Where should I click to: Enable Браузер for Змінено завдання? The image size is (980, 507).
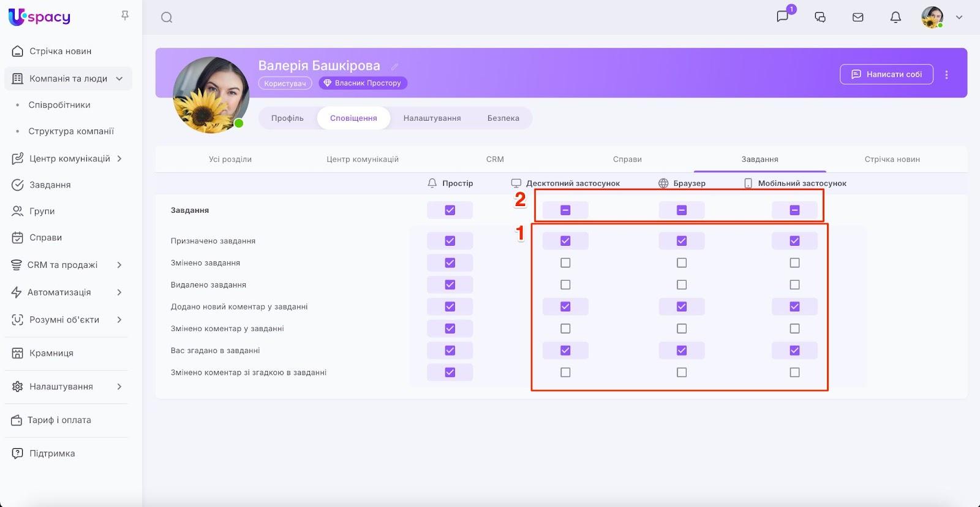[681, 263]
